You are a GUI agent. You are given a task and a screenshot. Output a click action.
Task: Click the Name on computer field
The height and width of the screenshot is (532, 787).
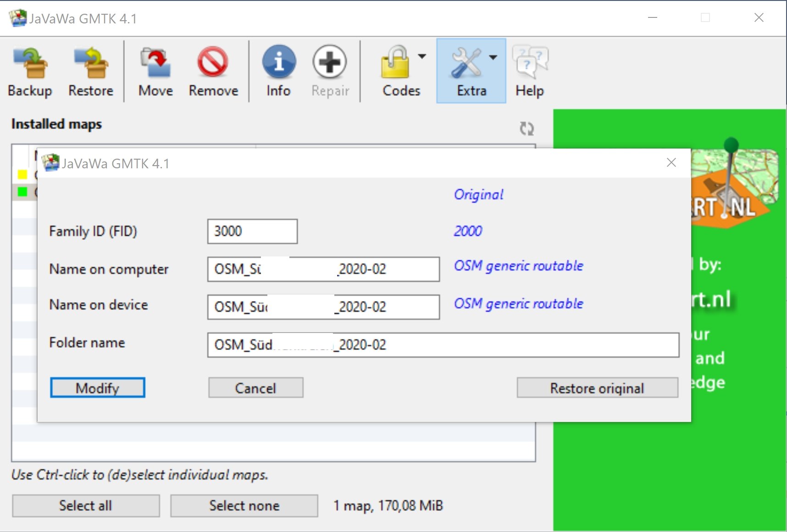323,269
